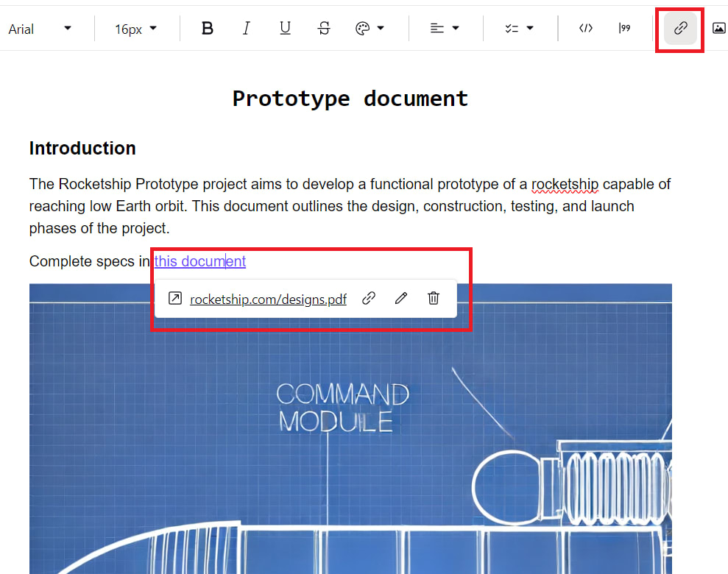Click the text 'Complete specs in'
The image size is (728, 574).
click(90, 261)
